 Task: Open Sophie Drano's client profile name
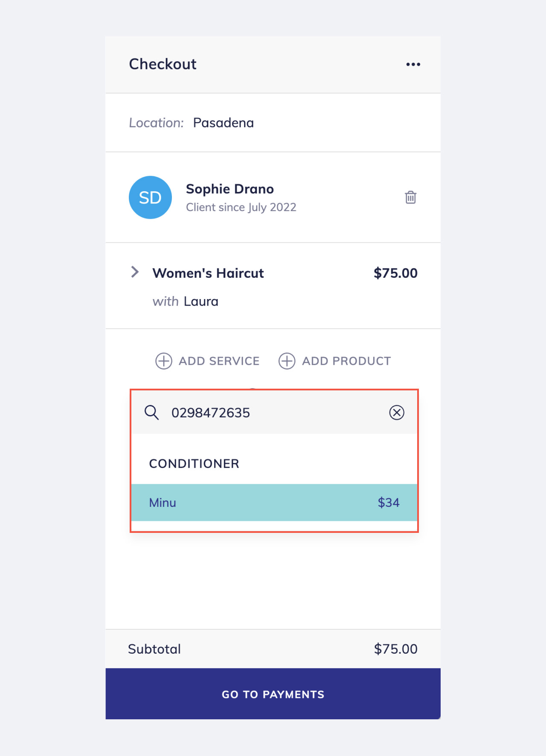point(230,189)
